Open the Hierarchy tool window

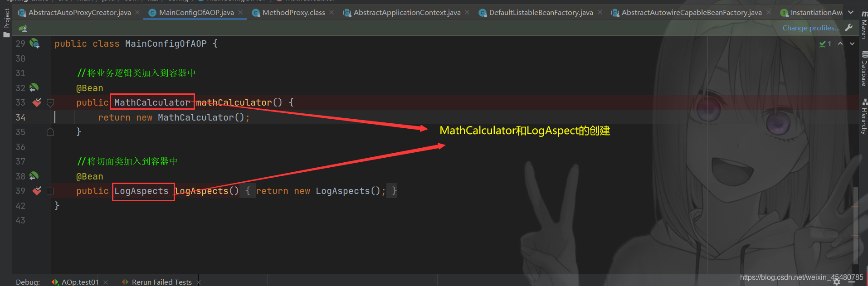[x=864, y=116]
